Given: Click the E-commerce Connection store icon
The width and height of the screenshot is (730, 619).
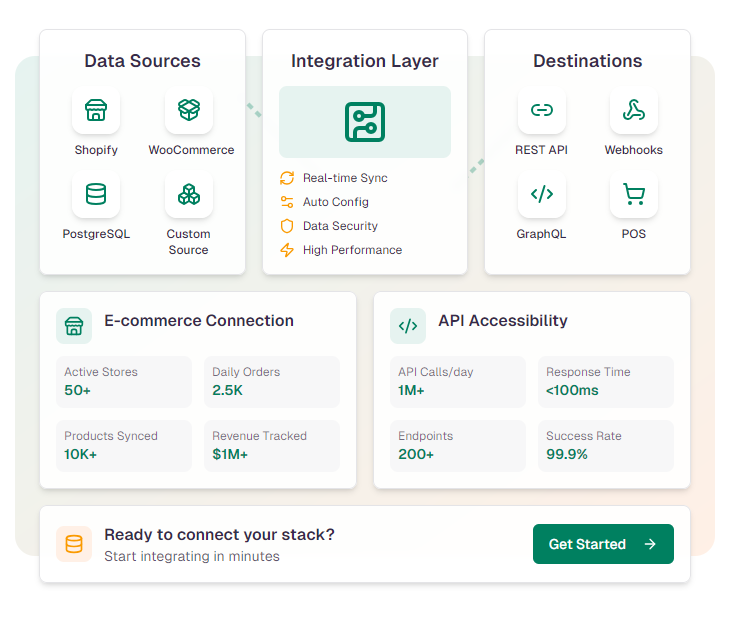Looking at the screenshot, I should (x=74, y=326).
